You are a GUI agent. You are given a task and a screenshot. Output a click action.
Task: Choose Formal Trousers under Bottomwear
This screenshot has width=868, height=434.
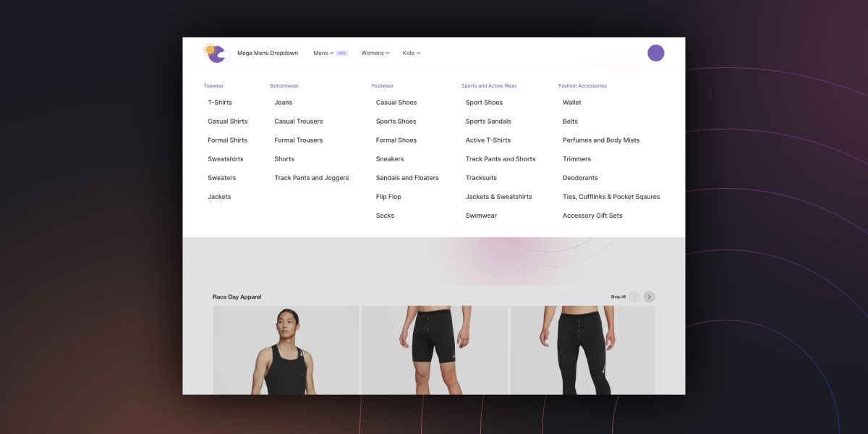click(x=299, y=140)
